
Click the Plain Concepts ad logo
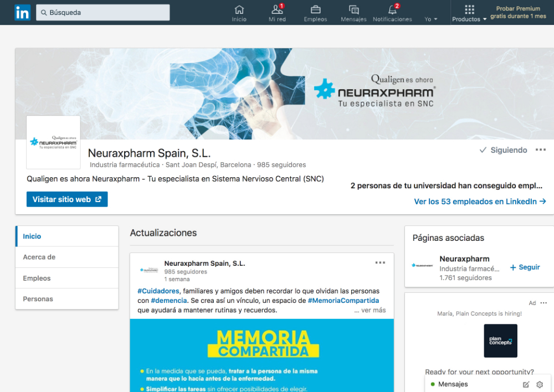[500, 341]
